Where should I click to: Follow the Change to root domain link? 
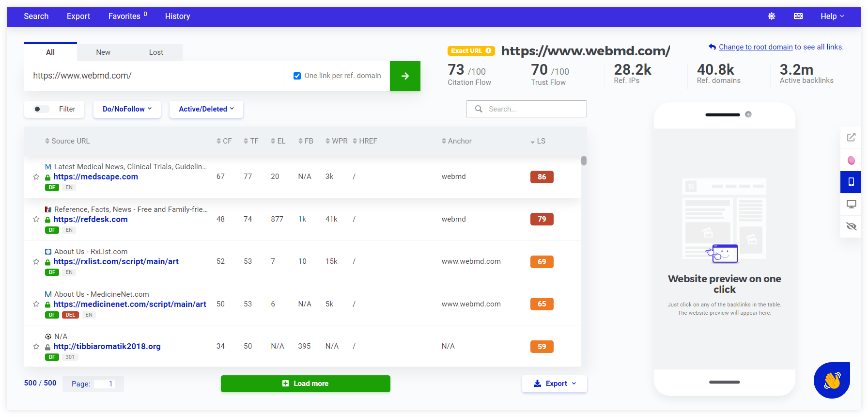click(755, 47)
